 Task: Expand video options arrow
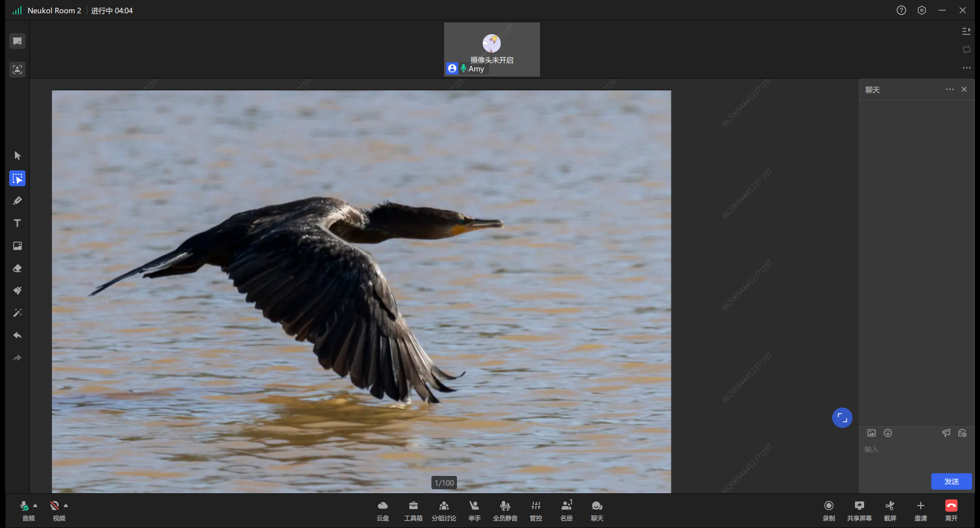[x=66, y=506]
